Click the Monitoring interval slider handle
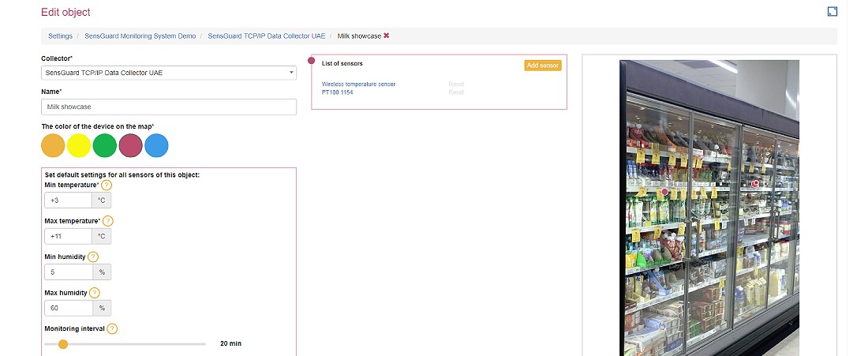The height and width of the screenshot is (356, 868). (63, 344)
